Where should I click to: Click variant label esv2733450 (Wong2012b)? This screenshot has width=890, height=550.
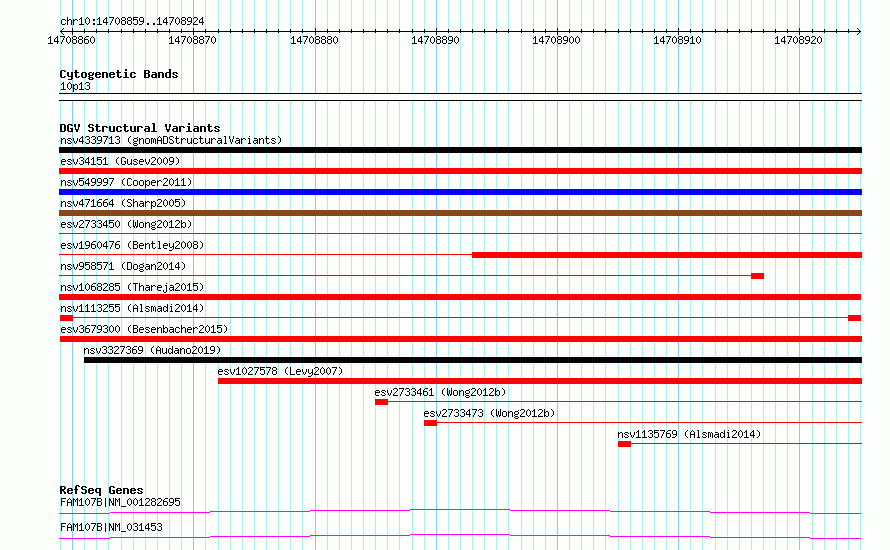point(126,224)
